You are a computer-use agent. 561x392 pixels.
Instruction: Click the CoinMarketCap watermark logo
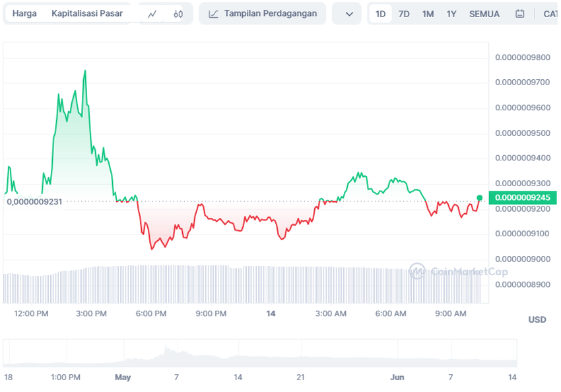click(x=458, y=271)
